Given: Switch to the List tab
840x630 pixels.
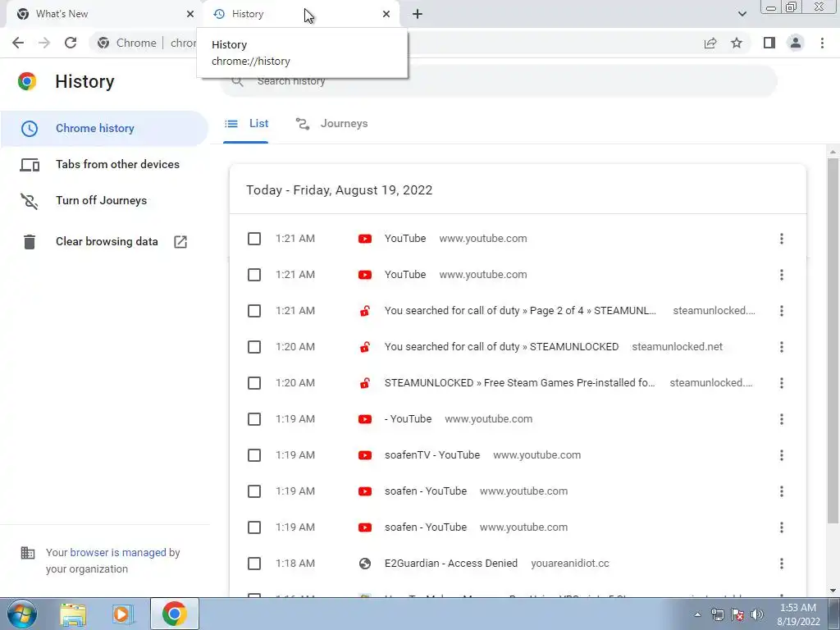Looking at the screenshot, I should click(x=246, y=124).
